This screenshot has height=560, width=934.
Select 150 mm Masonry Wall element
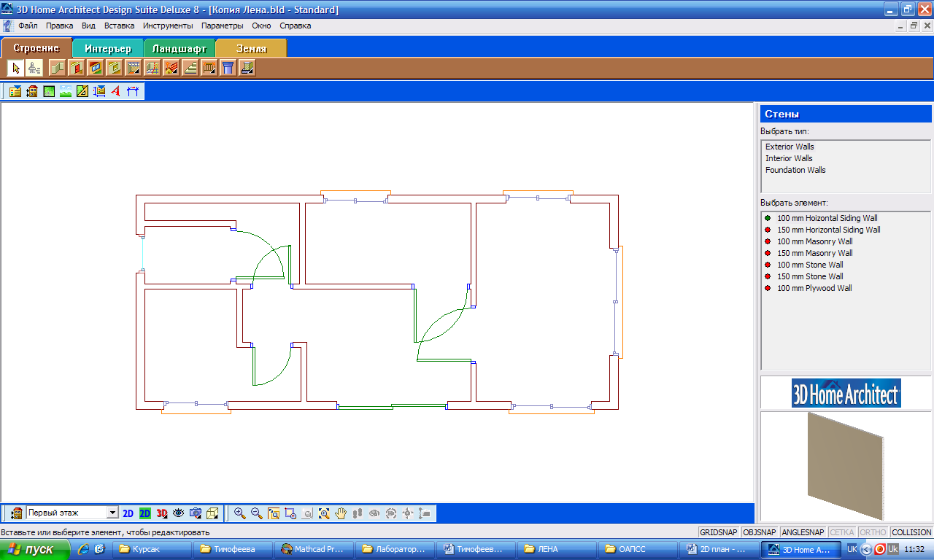click(814, 253)
